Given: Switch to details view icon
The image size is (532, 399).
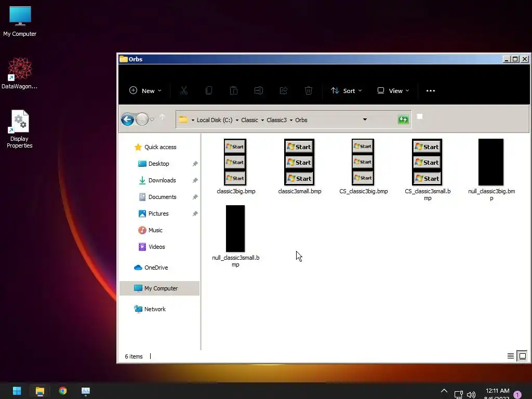Looking at the screenshot, I should click(510, 356).
